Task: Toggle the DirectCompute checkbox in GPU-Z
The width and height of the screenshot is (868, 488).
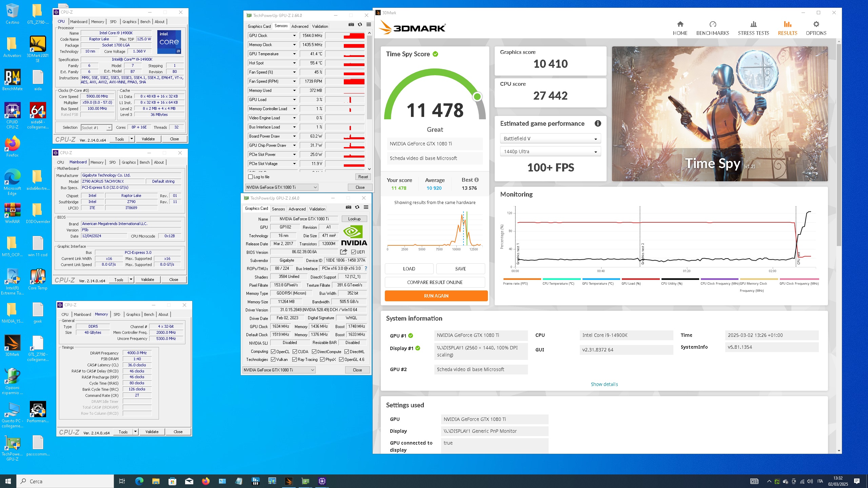Action: pos(314,352)
